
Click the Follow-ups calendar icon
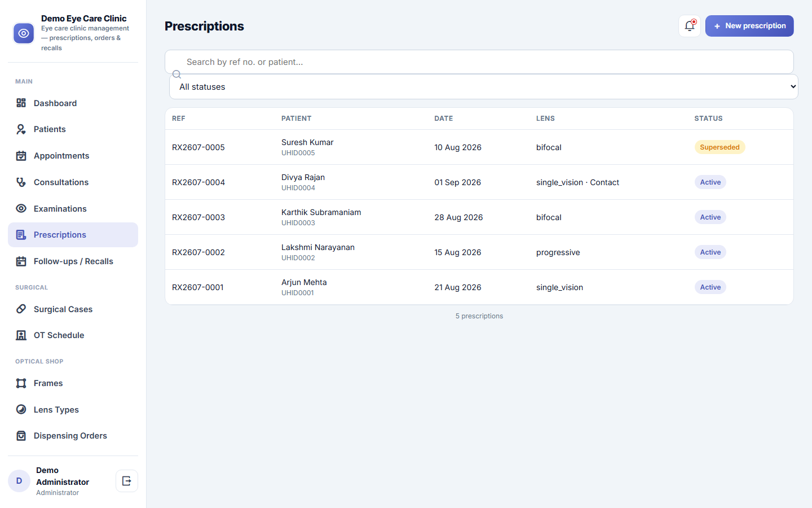[x=21, y=261]
